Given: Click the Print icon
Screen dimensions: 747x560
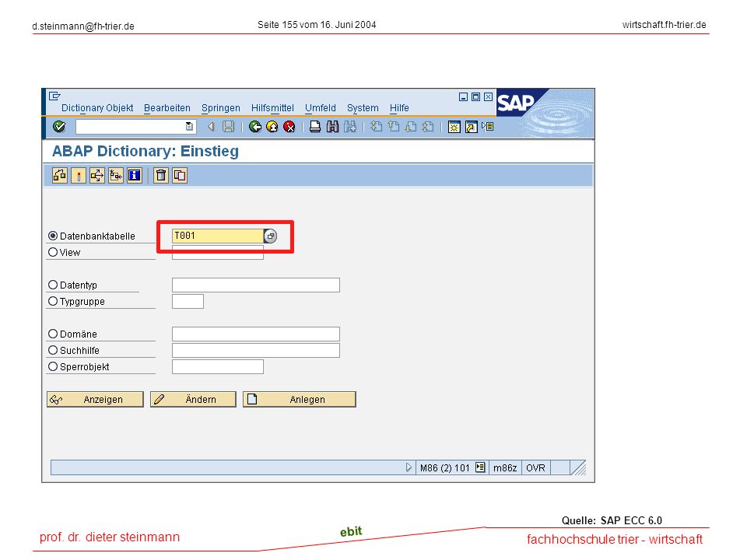Looking at the screenshot, I should [315, 127].
